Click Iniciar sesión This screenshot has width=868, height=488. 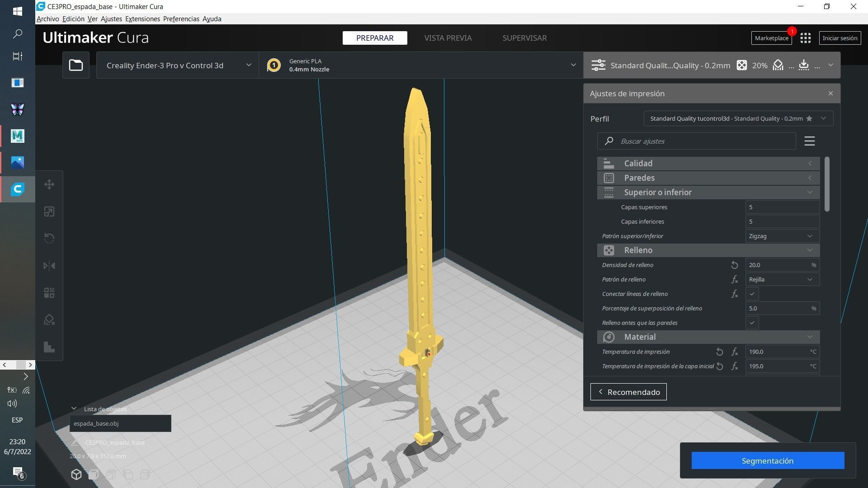point(840,38)
